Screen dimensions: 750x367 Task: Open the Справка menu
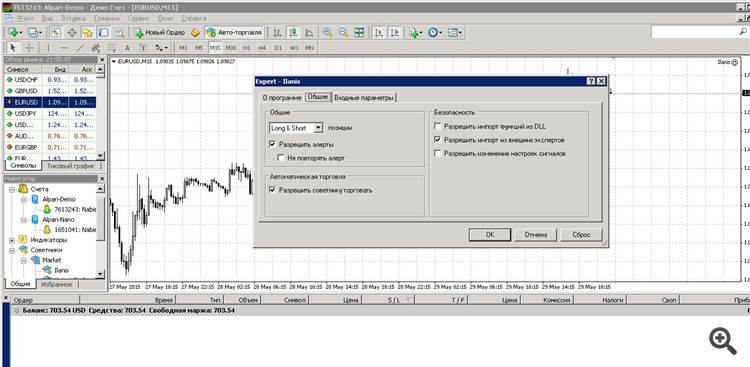194,18
